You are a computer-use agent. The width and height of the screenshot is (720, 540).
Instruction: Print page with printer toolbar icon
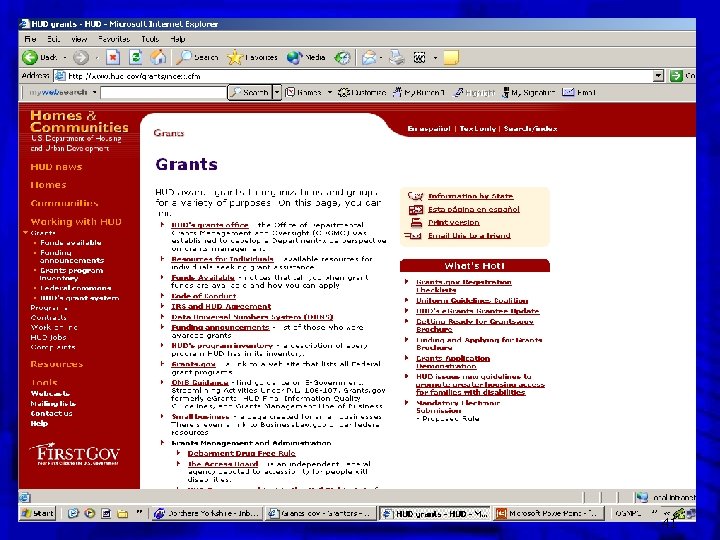click(x=397, y=57)
